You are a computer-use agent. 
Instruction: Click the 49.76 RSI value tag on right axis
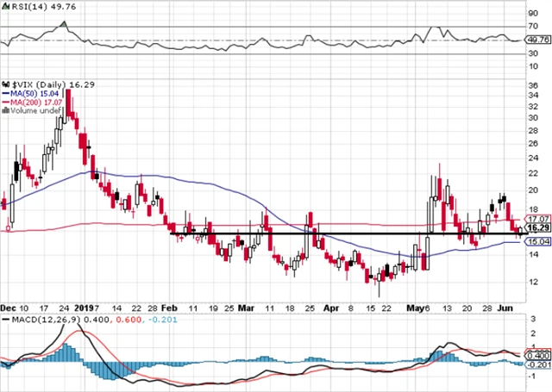tap(538, 40)
